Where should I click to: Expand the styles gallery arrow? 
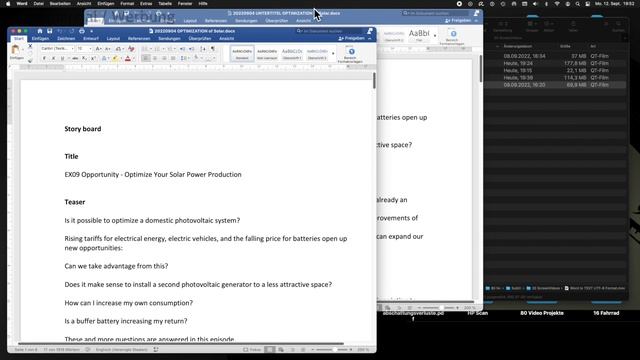point(333,53)
